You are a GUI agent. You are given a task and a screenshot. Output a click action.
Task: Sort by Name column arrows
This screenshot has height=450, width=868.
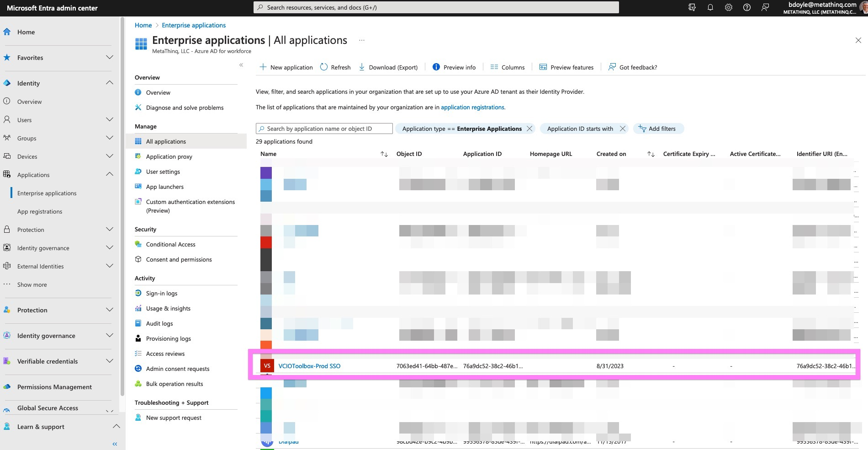(384, 154)
